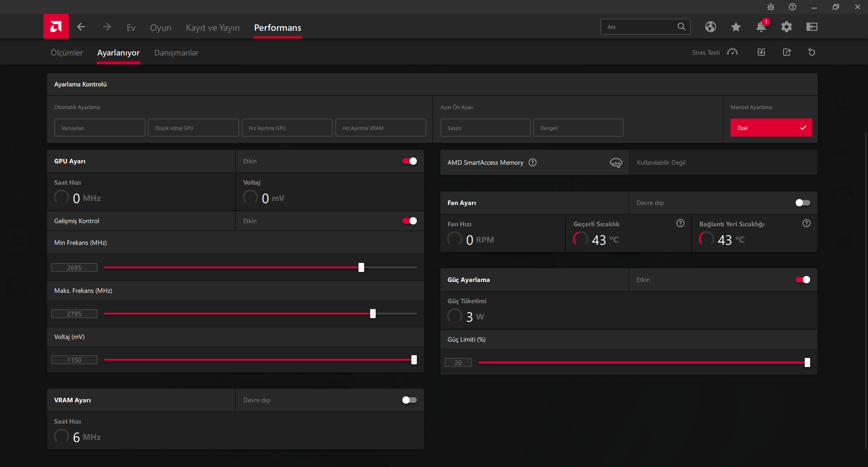The width and height of the screenshot is (868, 467).
Task: Click the export tuning profile icon
Action: 787,52
